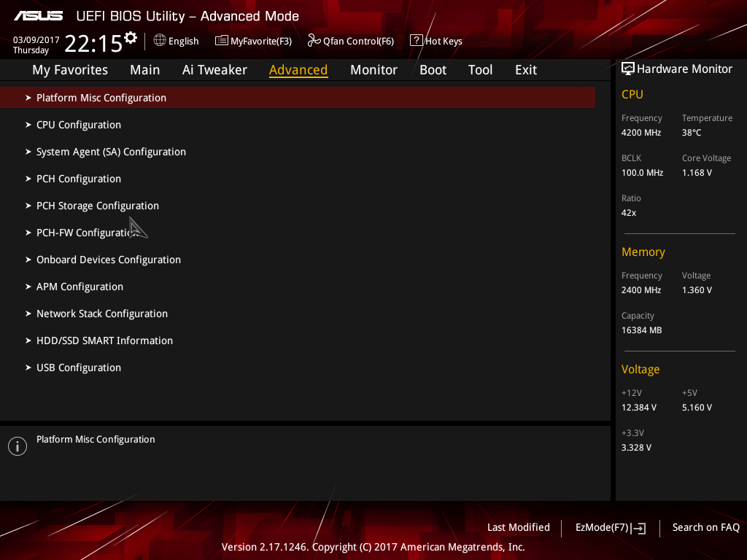The image size is (747, 560).
Task: Click the Hardware Monitor panel title
Action: click(684, 69)
